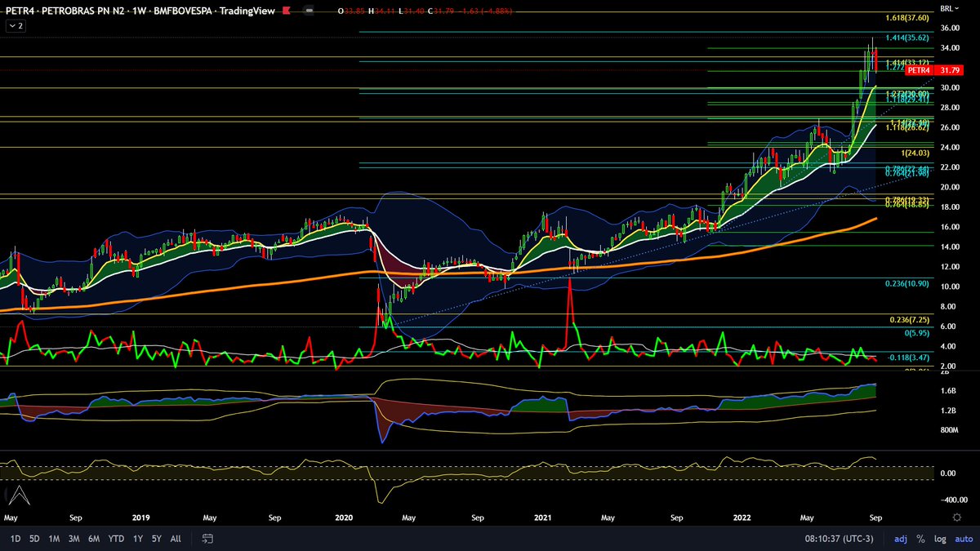This screenshot has width=980, height=551.
Task: Select the 1Y time range
Action: coord(138,539)
